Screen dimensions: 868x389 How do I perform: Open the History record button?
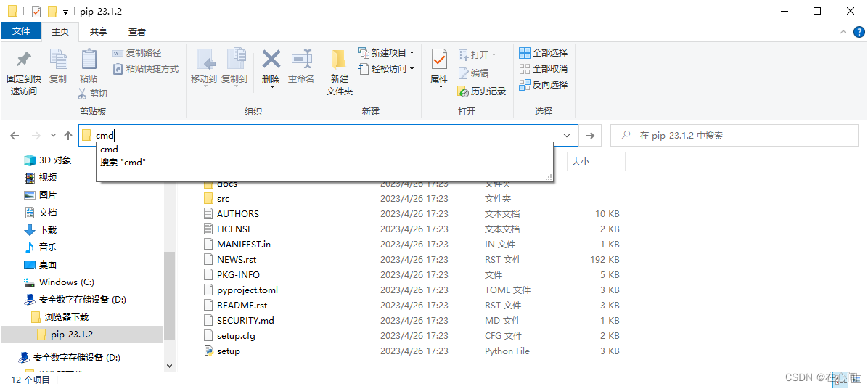click(x=481, y=91)
